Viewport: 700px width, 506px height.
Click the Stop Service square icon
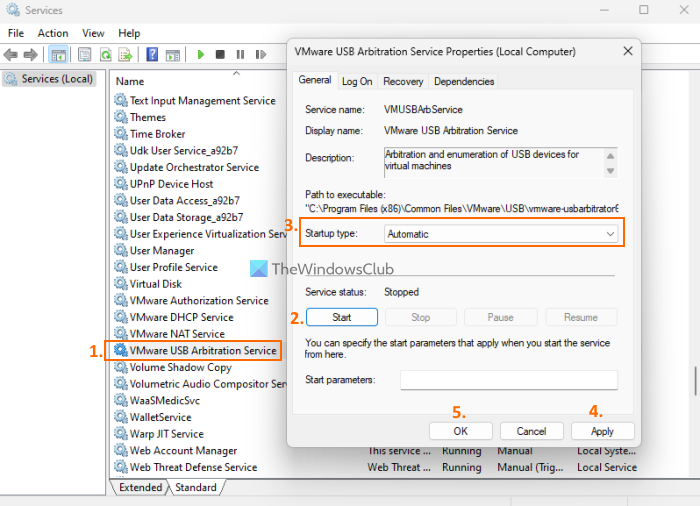(220, 54)
